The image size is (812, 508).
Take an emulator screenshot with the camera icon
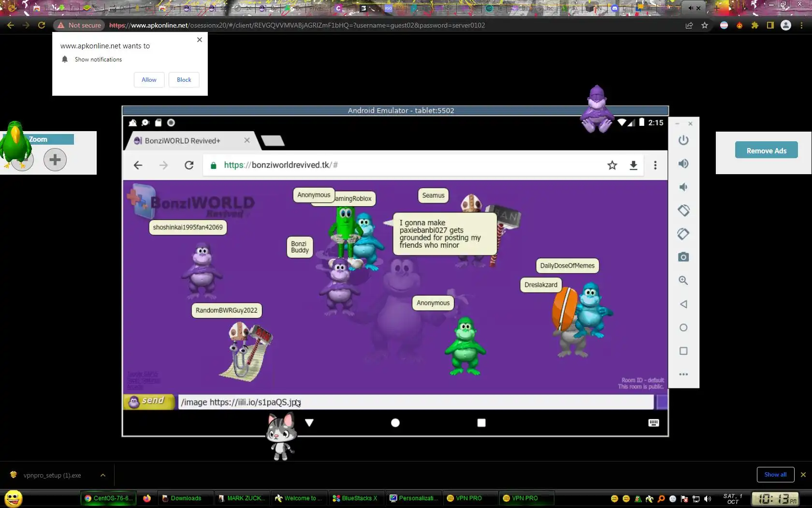683,257
